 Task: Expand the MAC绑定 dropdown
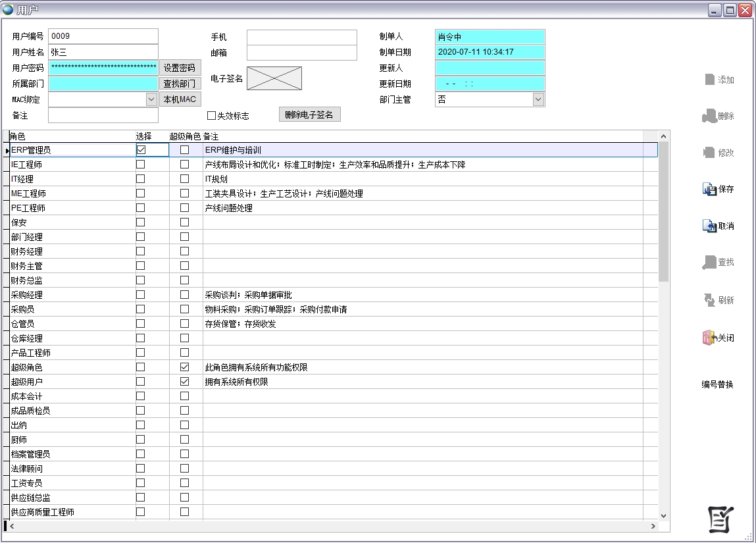151,99
